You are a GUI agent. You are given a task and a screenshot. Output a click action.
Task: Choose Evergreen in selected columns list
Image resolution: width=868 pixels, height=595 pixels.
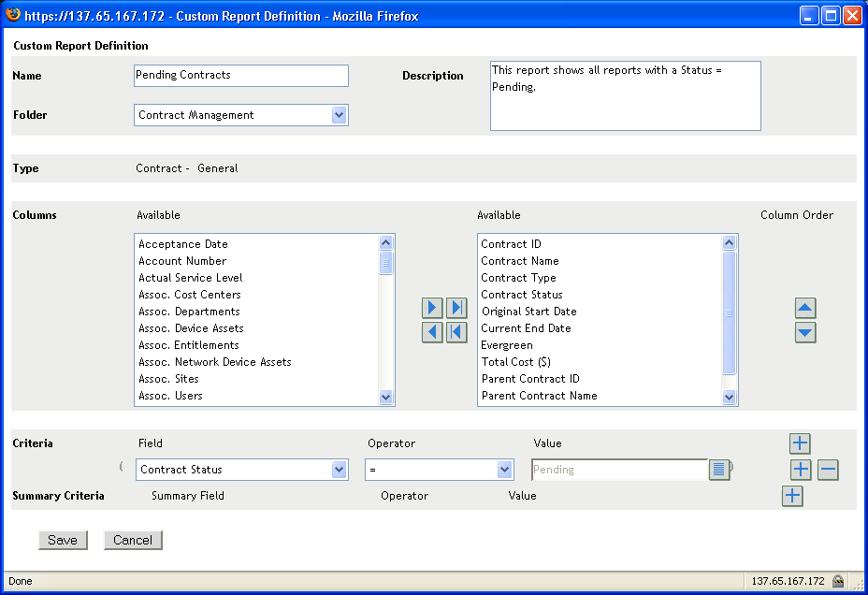point(507,345)
